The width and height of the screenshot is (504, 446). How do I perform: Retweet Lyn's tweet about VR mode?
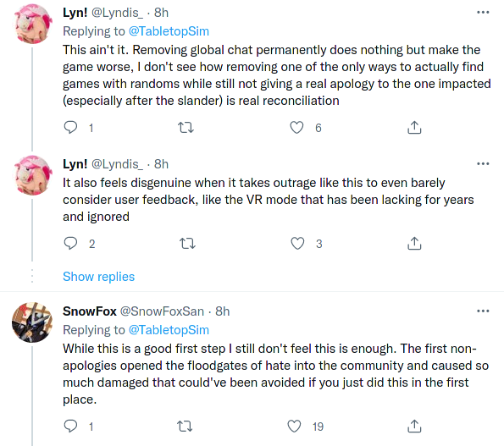187,244
